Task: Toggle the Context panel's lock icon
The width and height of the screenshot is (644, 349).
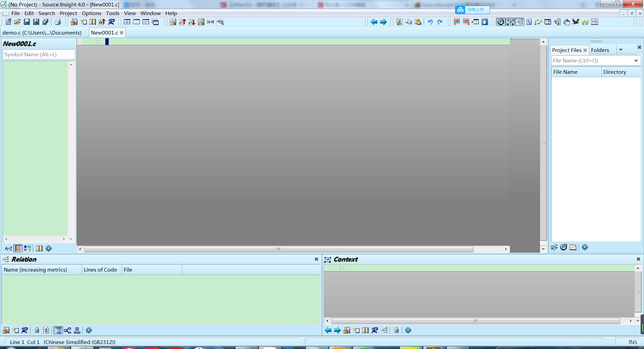Action: click(x=396, y=330)
